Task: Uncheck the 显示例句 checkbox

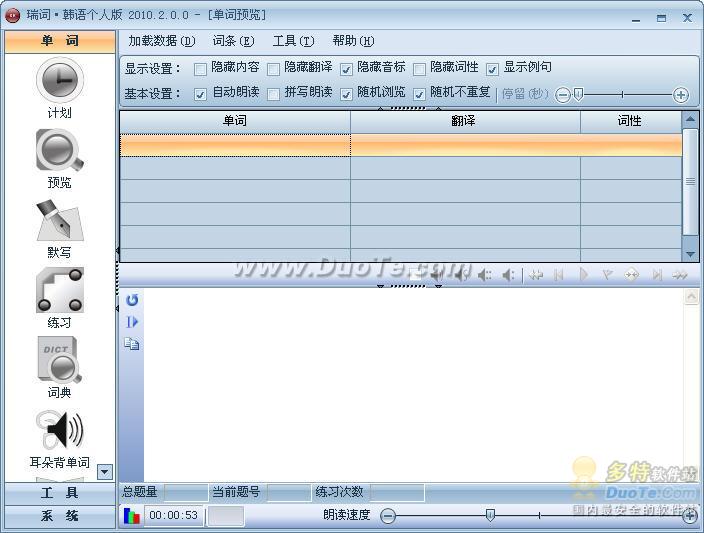Action: (492, 69)
